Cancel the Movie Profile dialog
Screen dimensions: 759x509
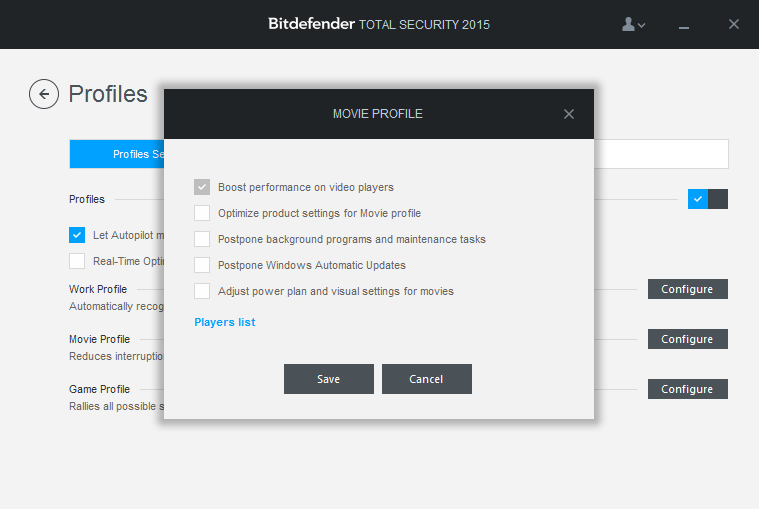pyautogui.click(x=426, y=379)
